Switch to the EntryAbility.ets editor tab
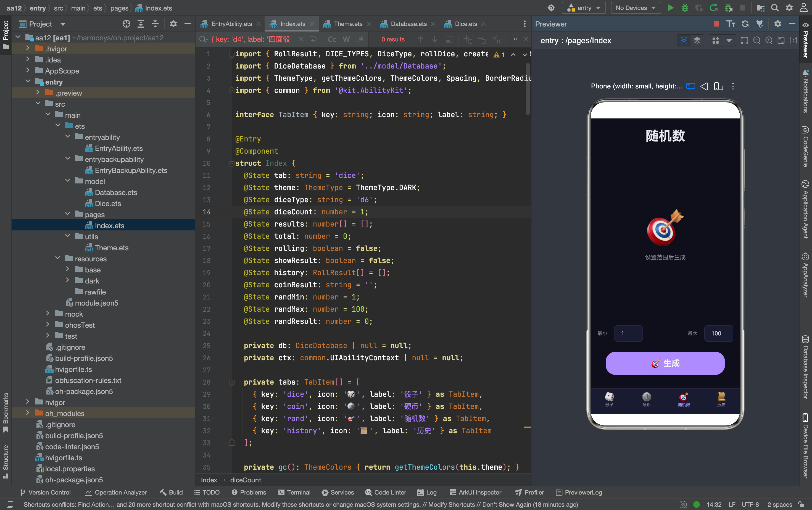Screen dimensions: 812x510 click(x=231, y=24)
